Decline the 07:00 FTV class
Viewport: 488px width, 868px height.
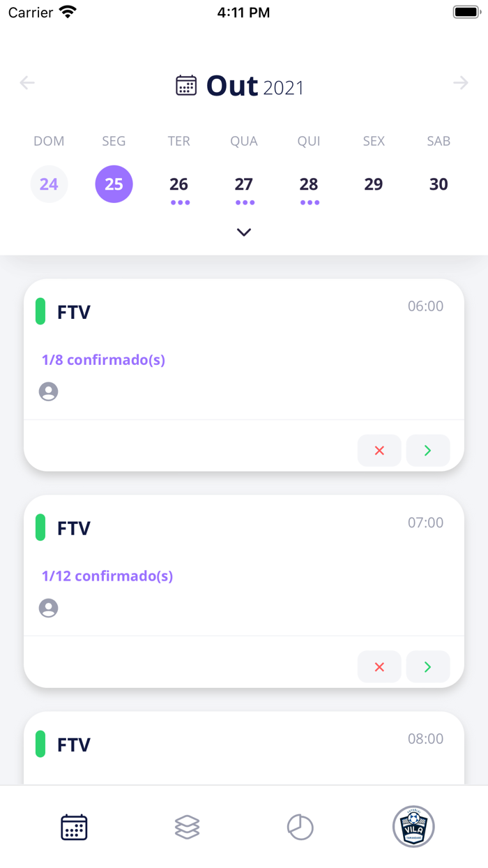tap(379, 667)
